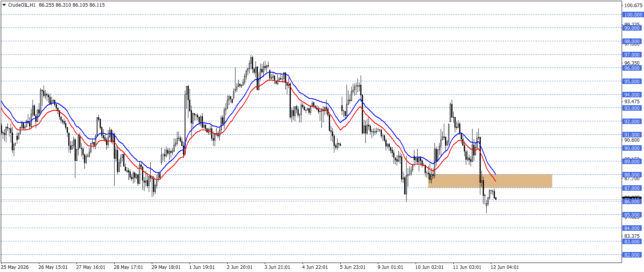The height and width of the screenshot is (272, 644).
Task: Click the 12 Jun 04:01 time axis label
Action: (x=505, y=267)
